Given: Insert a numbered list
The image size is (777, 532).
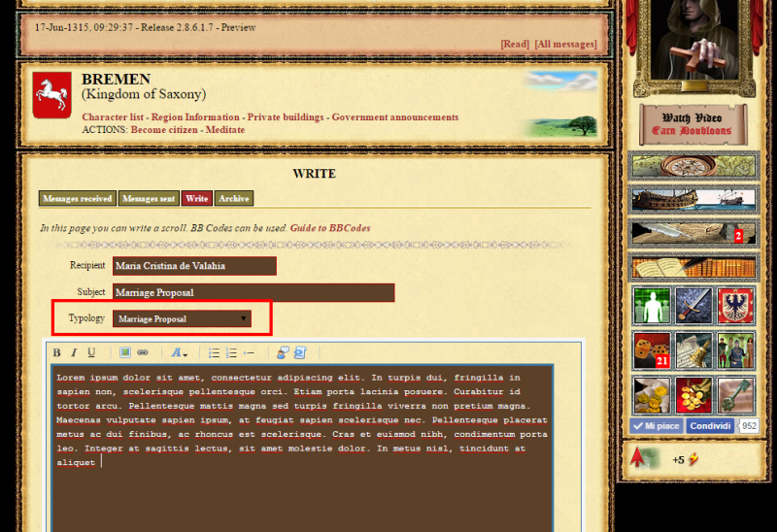Looking at the screenshot, I should point(232,352).
